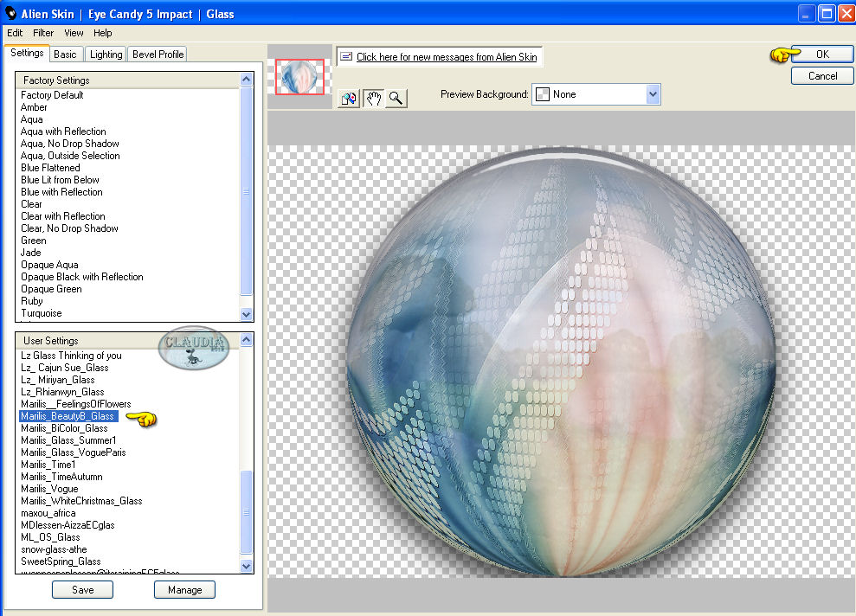The width and height of the screenshot is (856, 616).
Task: Select the magnifier zoom tool
Action: click(x=396, y=99)
